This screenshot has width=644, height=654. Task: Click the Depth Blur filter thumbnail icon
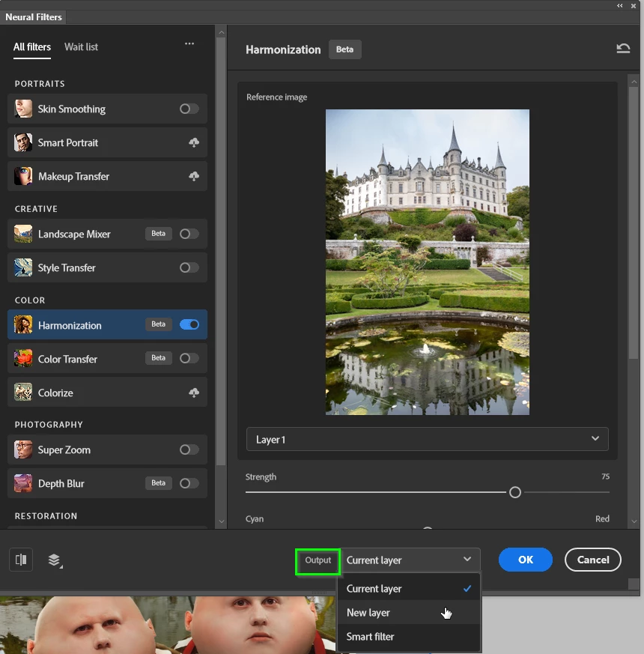tap(23, 483)
